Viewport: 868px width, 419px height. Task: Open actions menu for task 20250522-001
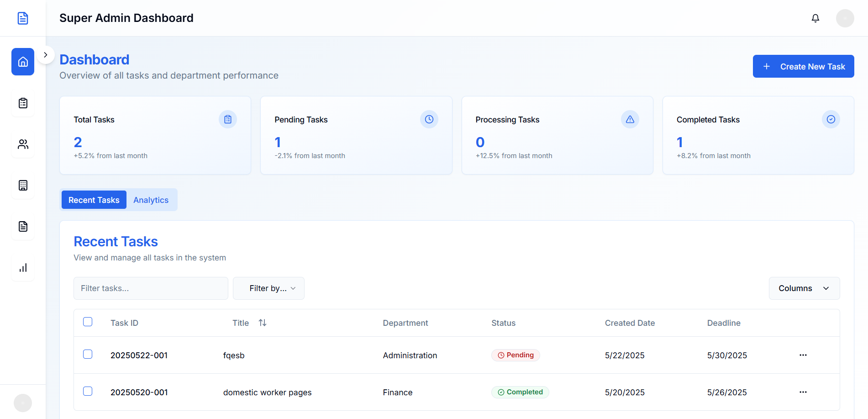(x=803, y=355)
